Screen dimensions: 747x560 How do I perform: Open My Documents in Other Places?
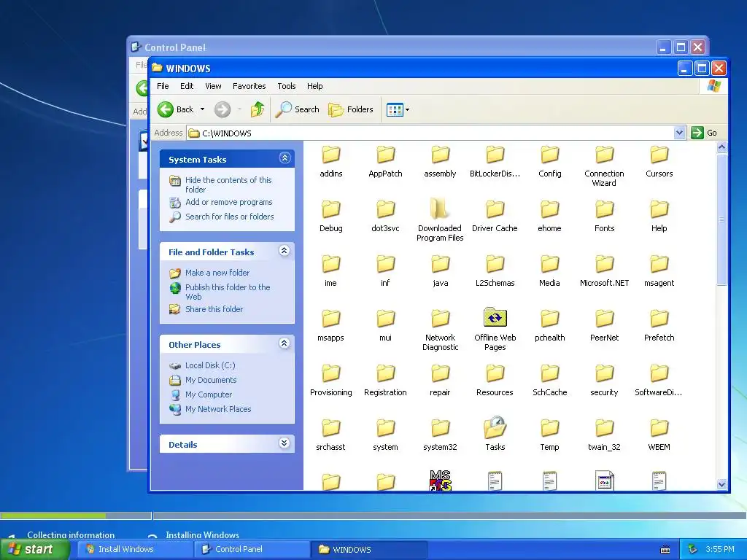point(211,380)
